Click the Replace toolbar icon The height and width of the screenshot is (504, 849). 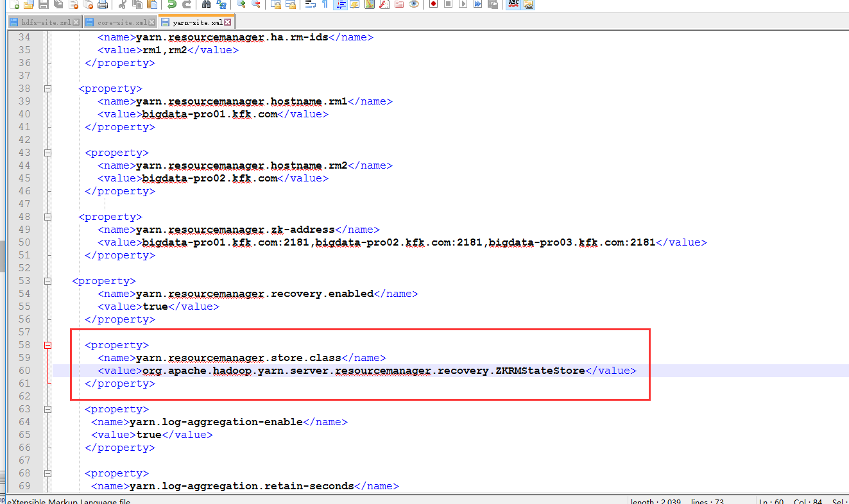(x=221, y=4)
